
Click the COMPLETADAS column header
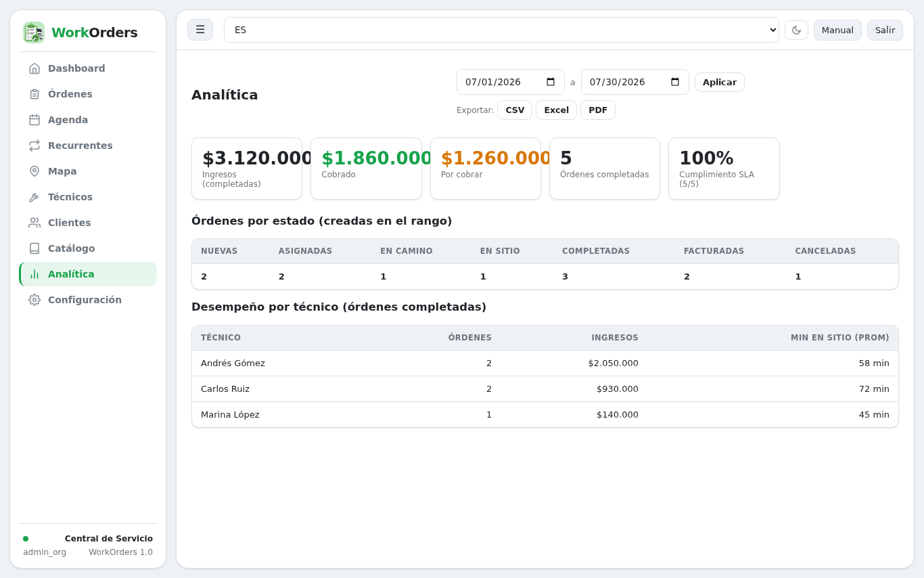click(596, 251)
